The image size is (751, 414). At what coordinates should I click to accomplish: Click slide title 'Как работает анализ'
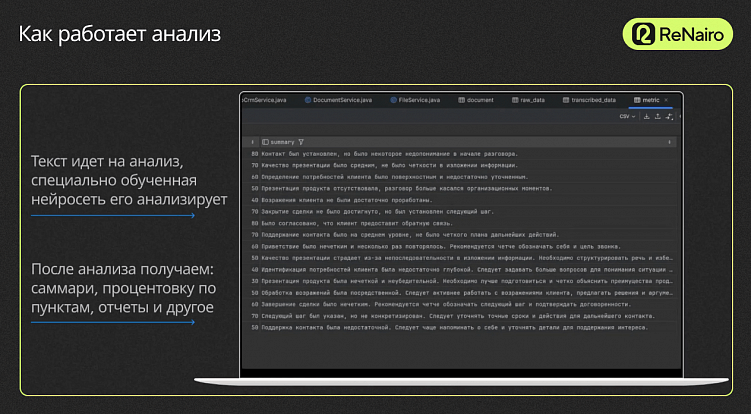120,34
